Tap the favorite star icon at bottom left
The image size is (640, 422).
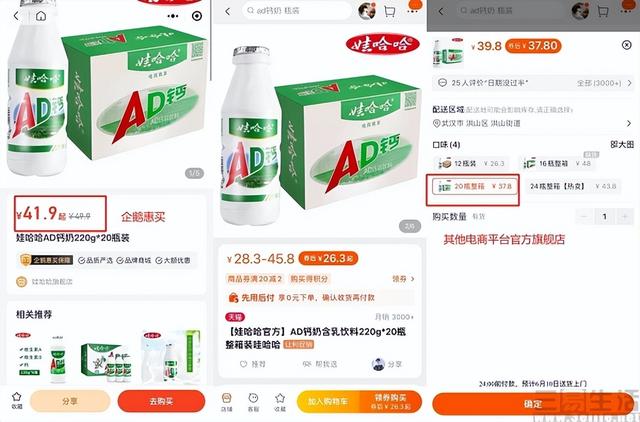click(x=16, y=400)
